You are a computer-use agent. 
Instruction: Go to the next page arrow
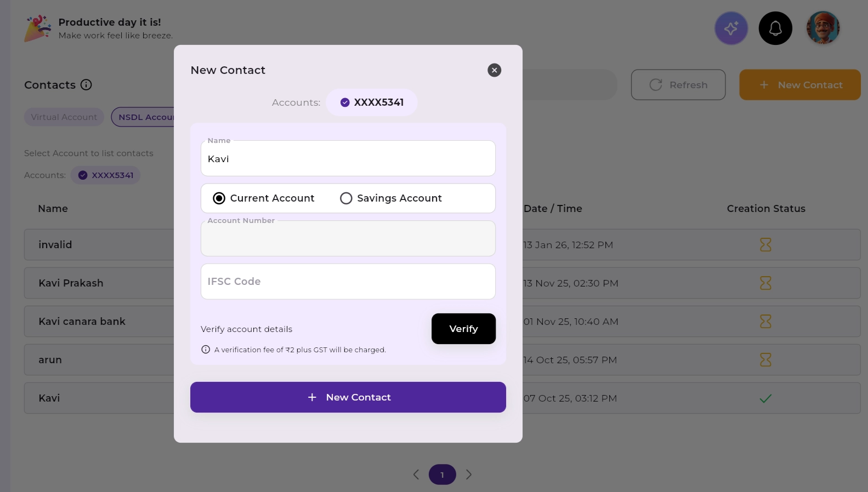pyautogui.click(x=469, y=474)
